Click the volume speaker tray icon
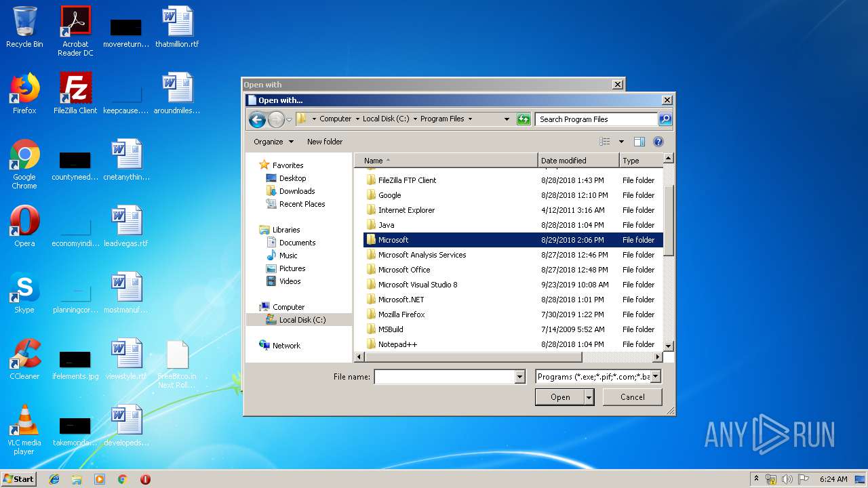868x488 pixels. point(787,479)
